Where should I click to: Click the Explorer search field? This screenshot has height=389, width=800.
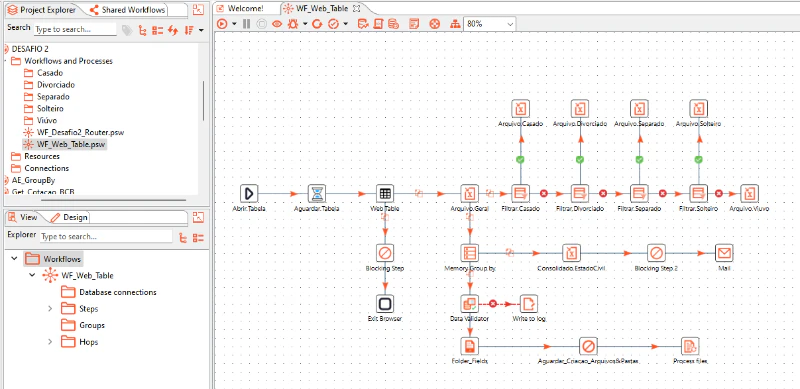pos(106,236)
